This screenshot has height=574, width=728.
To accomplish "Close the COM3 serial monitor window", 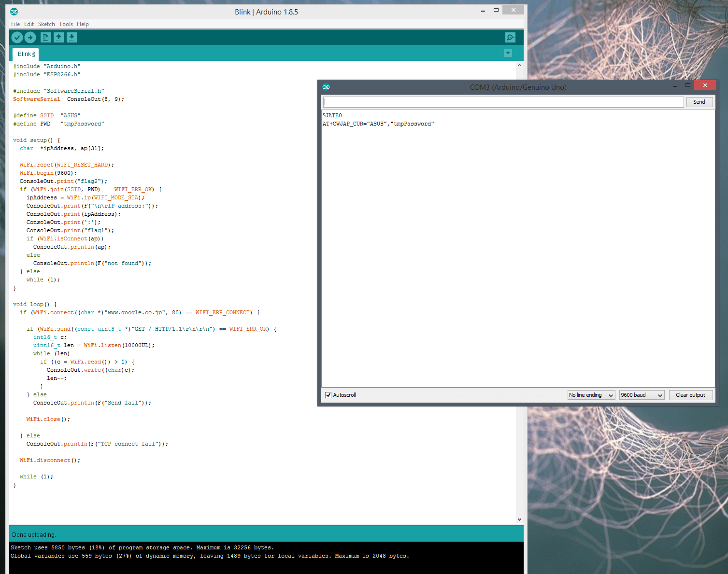I will pos(705,85).
